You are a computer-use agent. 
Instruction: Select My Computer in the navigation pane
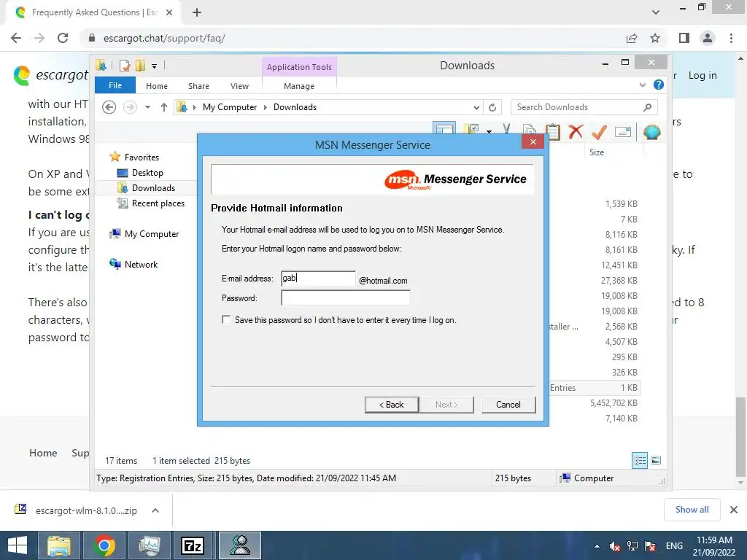(x=152, y=234)
